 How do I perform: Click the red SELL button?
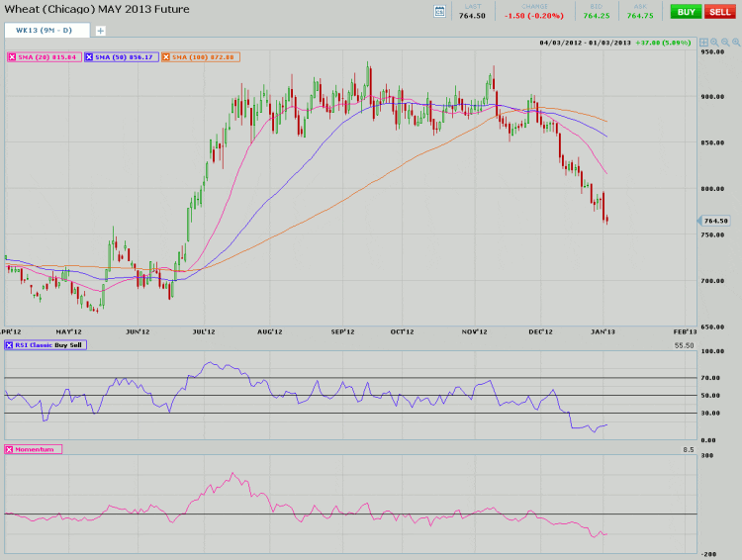718,11
